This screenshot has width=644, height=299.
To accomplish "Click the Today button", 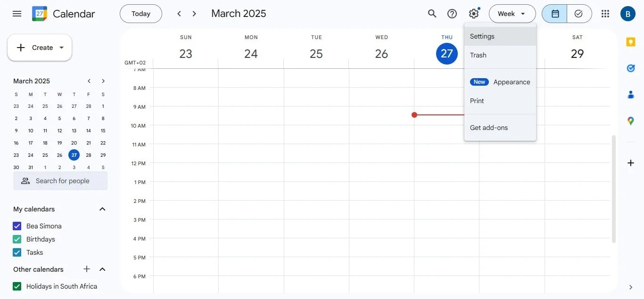I will pyautogui.click(x=141, y=14).
